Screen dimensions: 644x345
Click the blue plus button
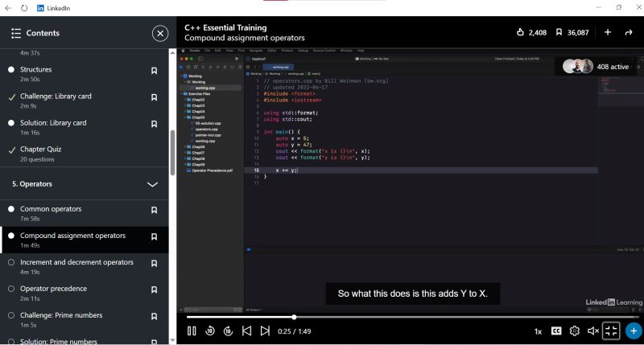(x=634, y=331)
